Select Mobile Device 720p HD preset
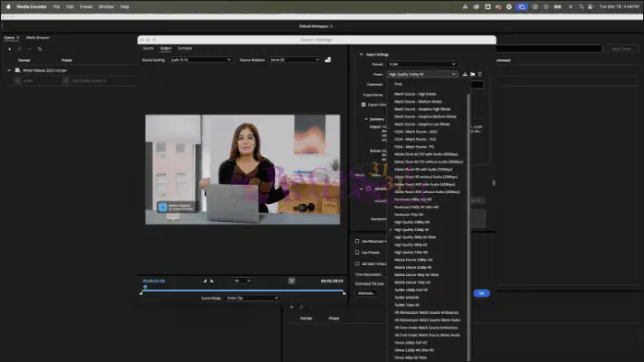Image resolution: width=644 pixels, height=362 pixels. coord(411,283)
